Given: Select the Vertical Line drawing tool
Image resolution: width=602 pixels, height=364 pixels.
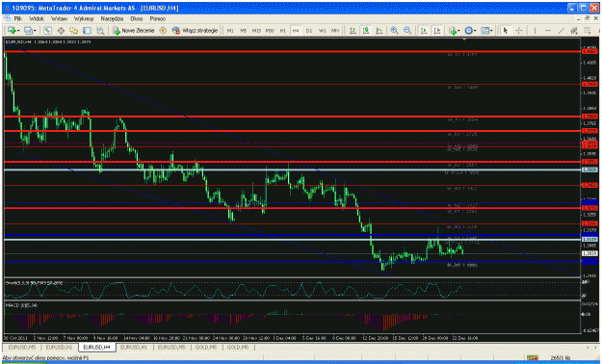Looking at the screenshot, I should point(535,31).
